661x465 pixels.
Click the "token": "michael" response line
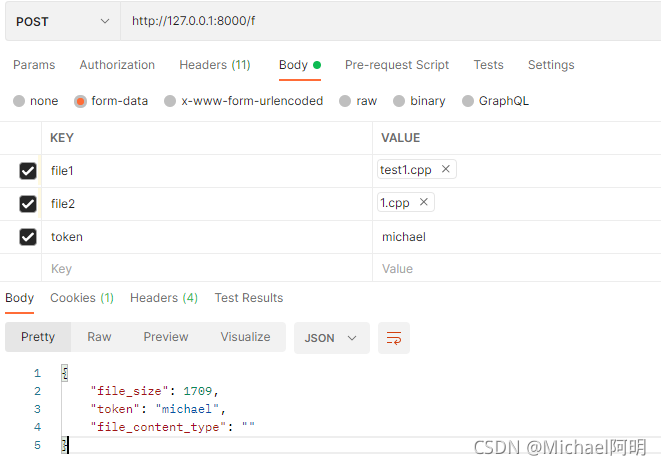pos(158,409)
